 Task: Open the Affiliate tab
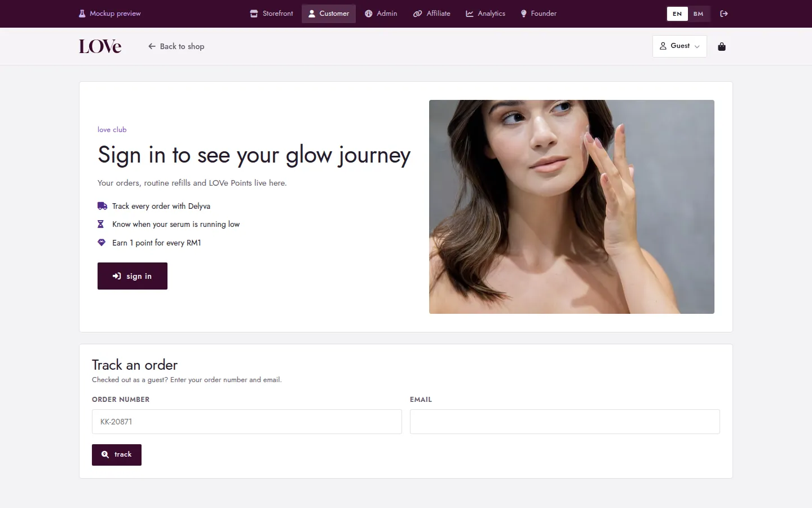click(x=431, y=14)
